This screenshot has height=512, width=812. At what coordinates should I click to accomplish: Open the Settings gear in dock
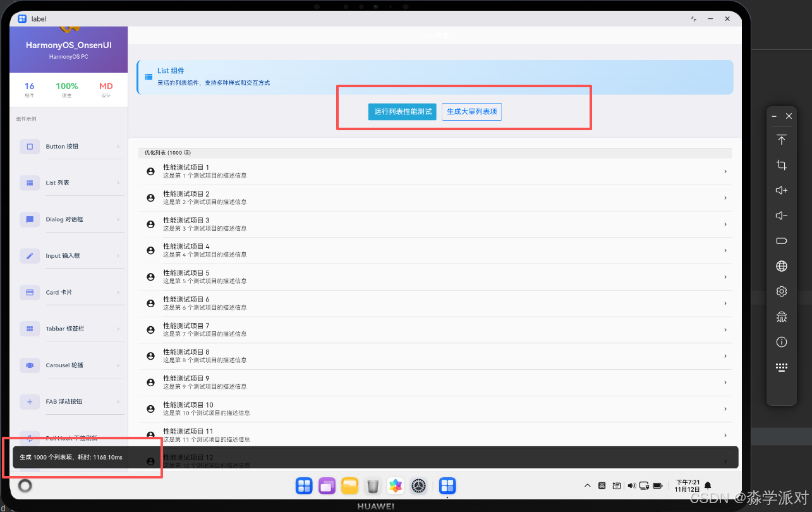pos(418,485)
